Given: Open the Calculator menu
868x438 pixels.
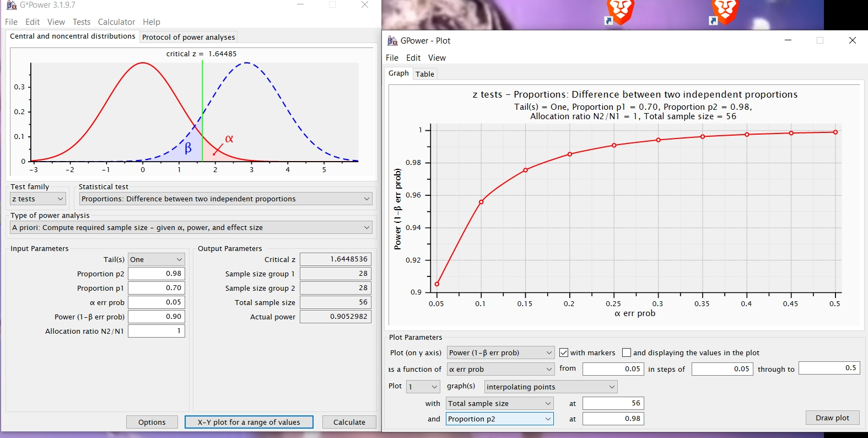Looking at the screenshot, I should click(116, 22).
